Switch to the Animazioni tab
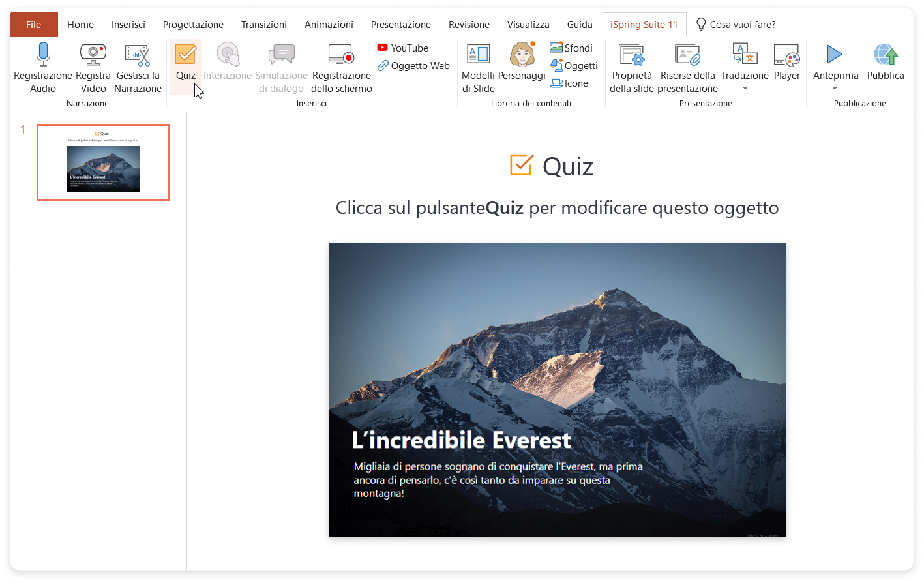 click(329, 25)
